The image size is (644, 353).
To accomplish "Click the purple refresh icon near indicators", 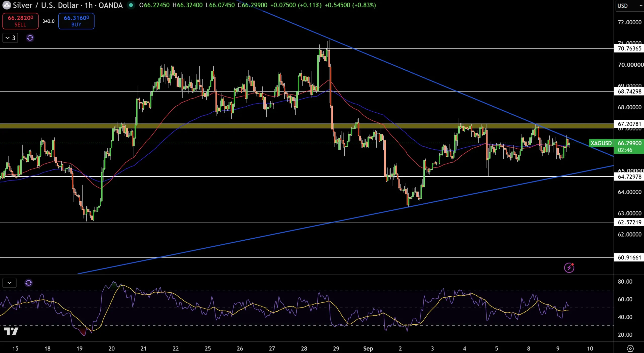I will 30,38.
